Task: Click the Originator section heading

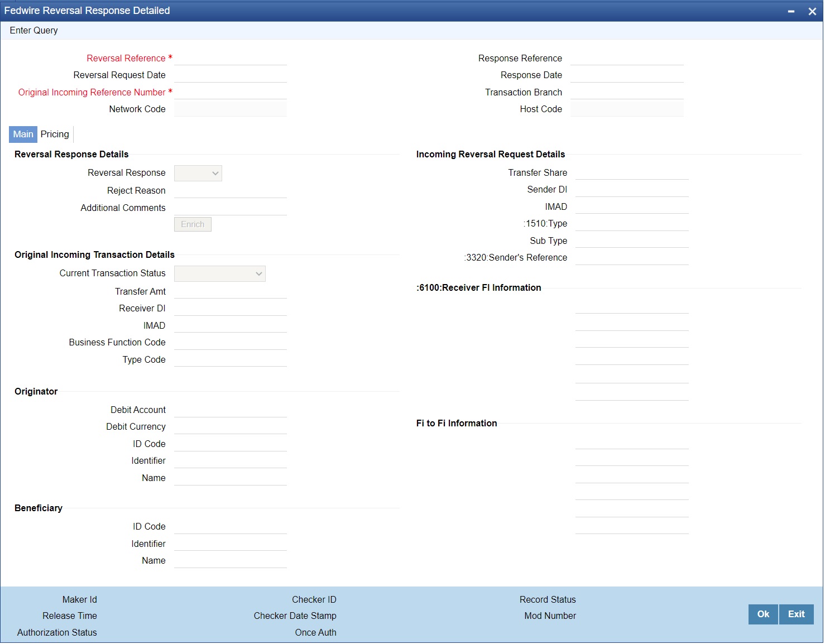Action: tap(36, 392)
